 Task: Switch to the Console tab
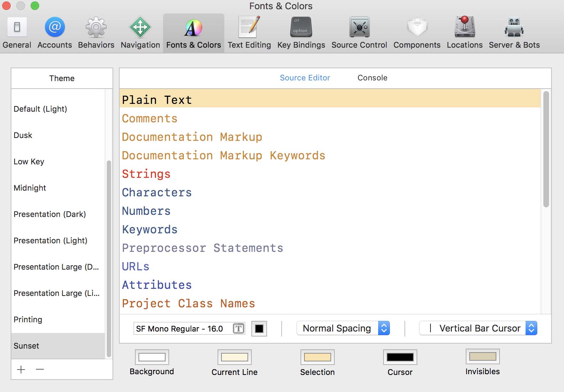[x=372, y=78]
